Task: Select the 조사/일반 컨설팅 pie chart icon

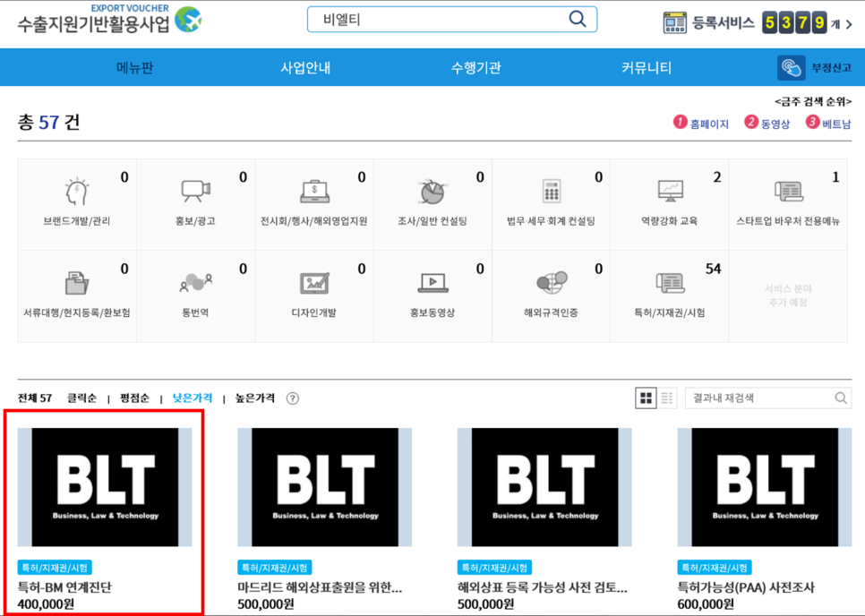Action: [432, 192]
